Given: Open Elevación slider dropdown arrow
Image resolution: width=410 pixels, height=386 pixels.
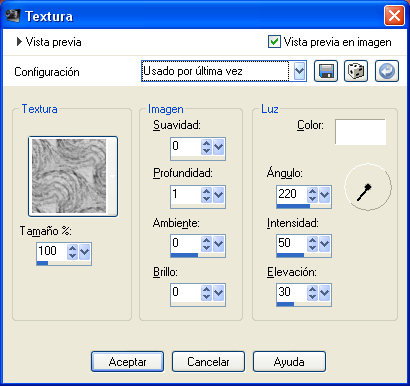Looking at the screenshot, I should [x=324, y=293].
